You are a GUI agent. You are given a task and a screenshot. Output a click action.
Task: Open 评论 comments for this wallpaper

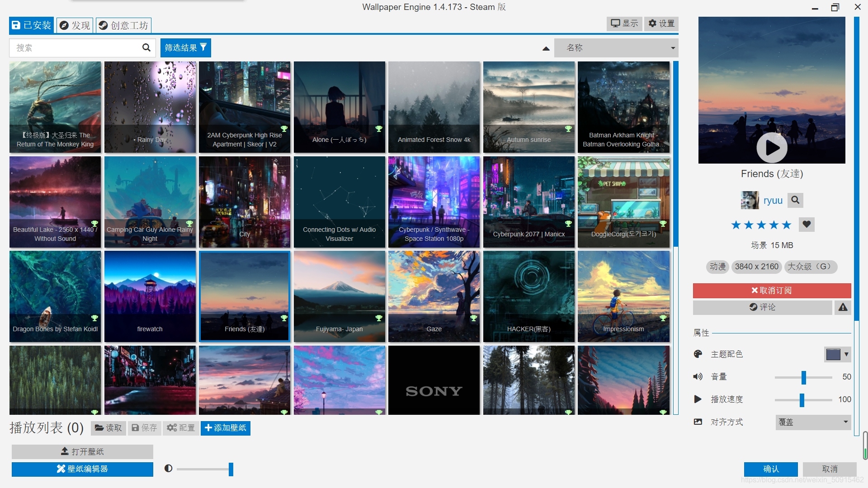[x=762, y=307]
